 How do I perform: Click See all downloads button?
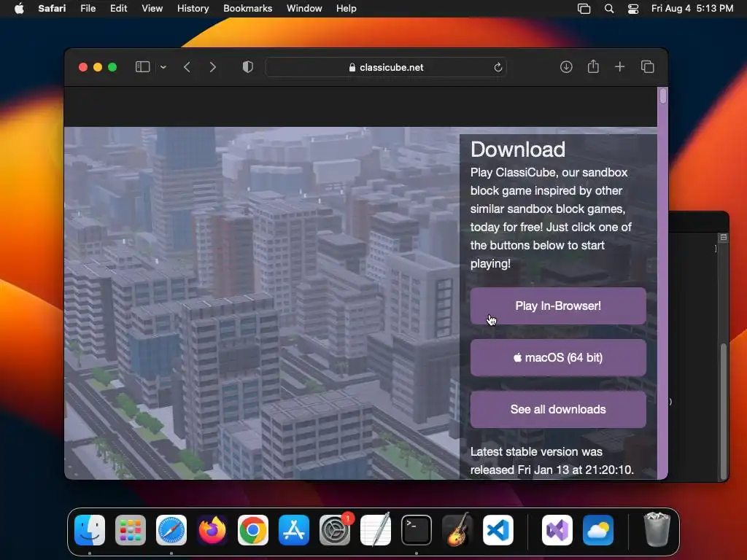pyautogui.click(x=558, y=410)
